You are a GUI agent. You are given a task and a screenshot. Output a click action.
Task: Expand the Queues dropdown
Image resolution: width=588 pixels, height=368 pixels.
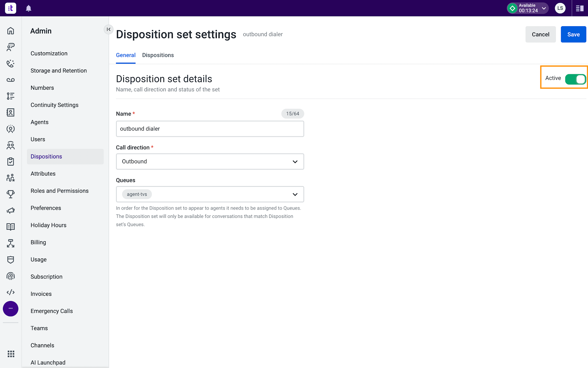[210, 194]
